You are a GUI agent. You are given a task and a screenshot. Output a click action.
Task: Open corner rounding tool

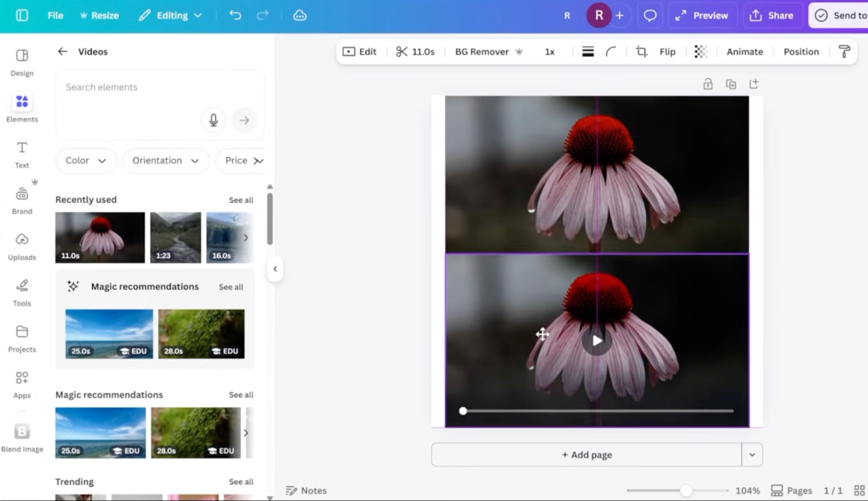(x=611, y=52)
